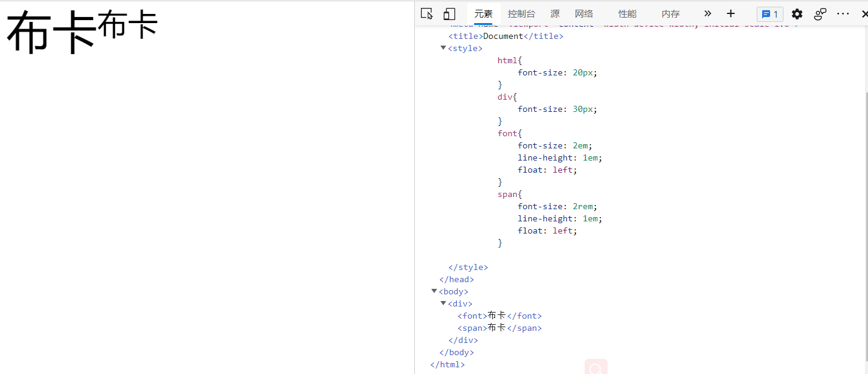Click the font{ selector text
868x374 pixels.
(x=510, y=133)
